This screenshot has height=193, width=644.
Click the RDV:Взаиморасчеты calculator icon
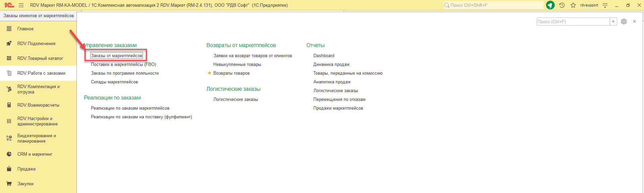point(9,105)
